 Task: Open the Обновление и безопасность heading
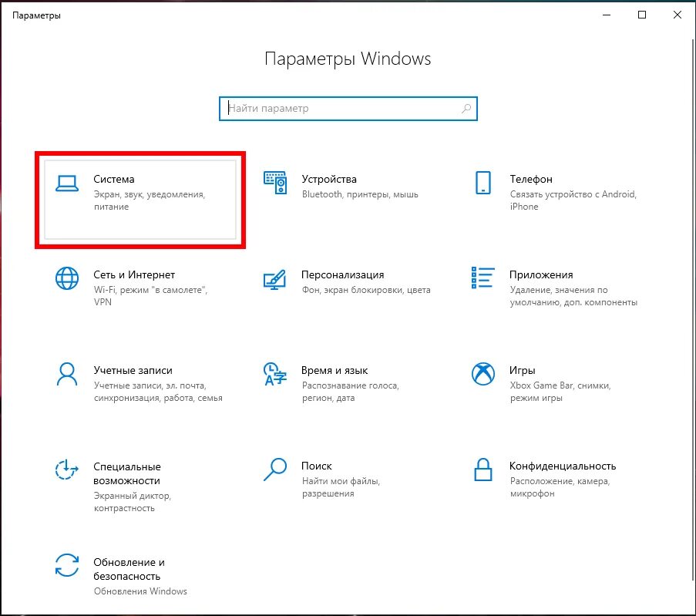pos(129,569)
